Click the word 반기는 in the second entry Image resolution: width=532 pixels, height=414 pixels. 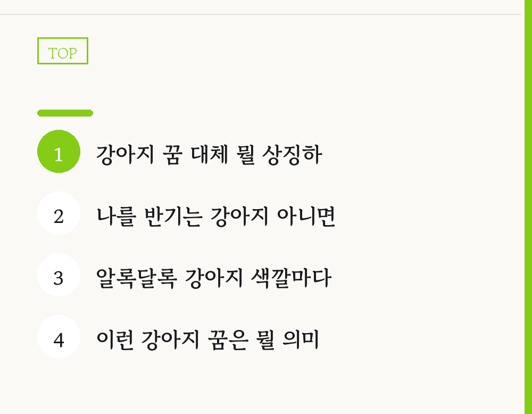click(173, 217)
